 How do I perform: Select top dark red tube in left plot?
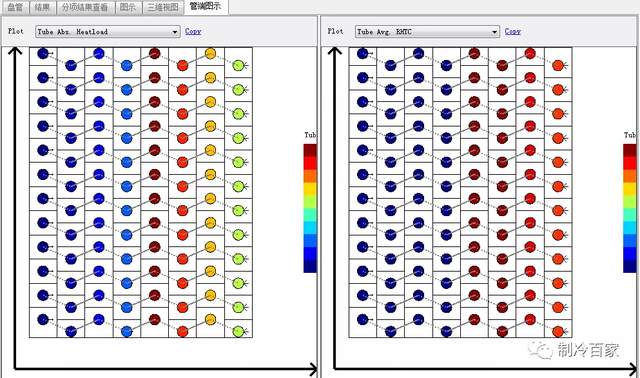click(154, 53)
